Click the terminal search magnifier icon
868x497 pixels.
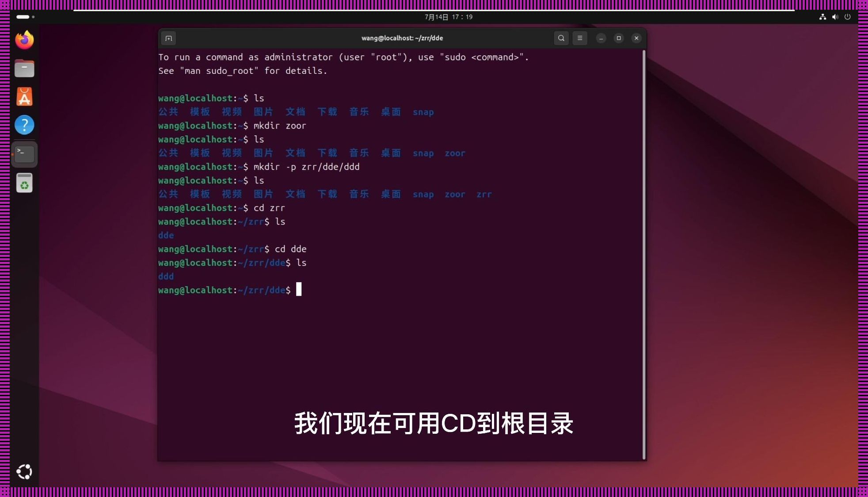pos(561,38)
